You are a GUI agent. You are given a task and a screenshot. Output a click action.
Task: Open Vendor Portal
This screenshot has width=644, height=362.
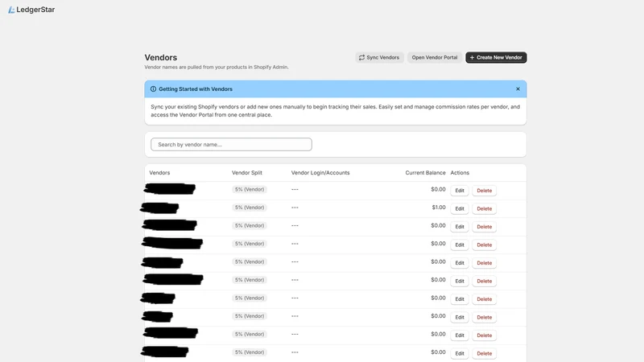435,57
